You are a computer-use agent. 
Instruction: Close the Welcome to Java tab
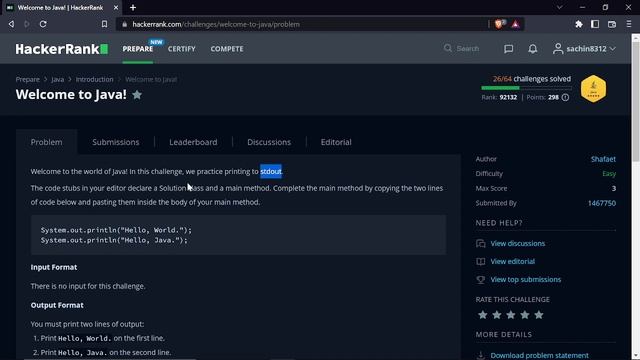[116, 8]
